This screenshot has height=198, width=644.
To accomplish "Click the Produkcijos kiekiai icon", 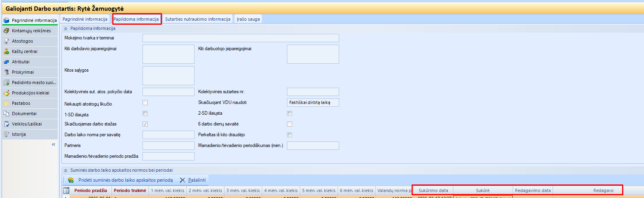I will [6, 93].
